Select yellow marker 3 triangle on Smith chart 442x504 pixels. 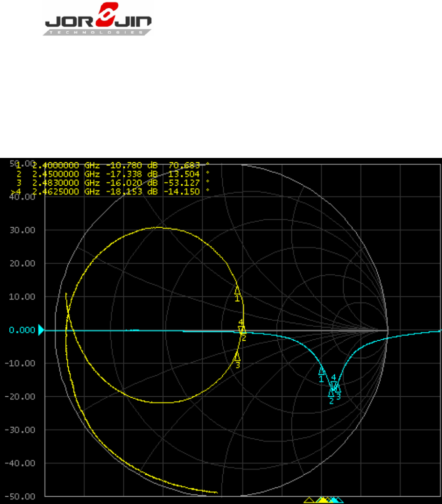(x=237, y=356)
